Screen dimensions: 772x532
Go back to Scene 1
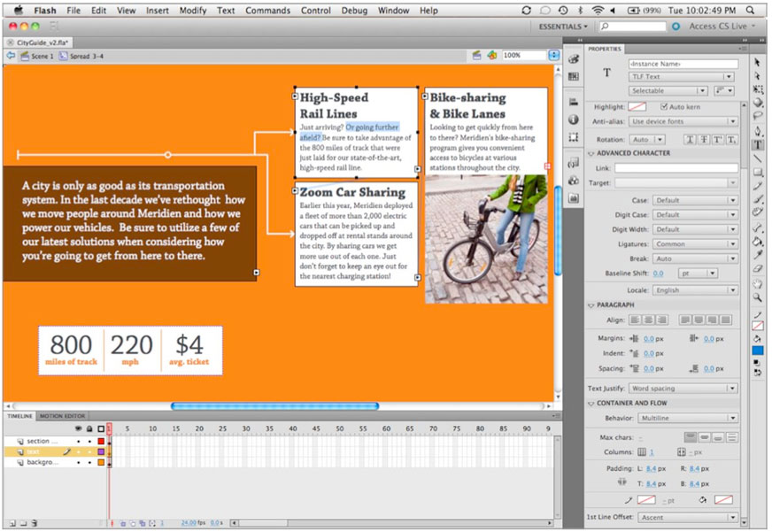(37, 56)
